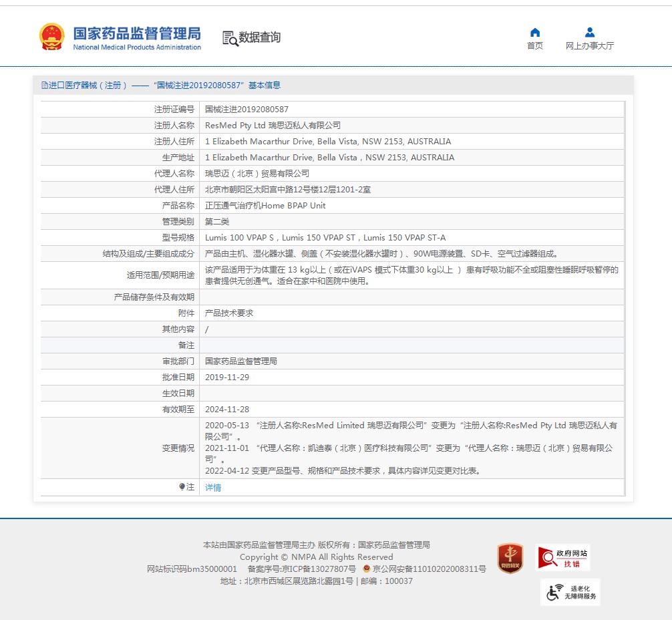The width and height of the screenshot is (672, 620).
Task: Click the 适用范围/预期用途 description text
Action: [x=411, y=275]
